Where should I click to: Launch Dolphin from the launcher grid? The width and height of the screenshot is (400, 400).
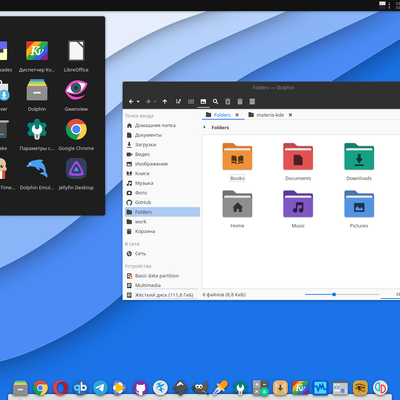pyautogui.click(x=37, y=95)
